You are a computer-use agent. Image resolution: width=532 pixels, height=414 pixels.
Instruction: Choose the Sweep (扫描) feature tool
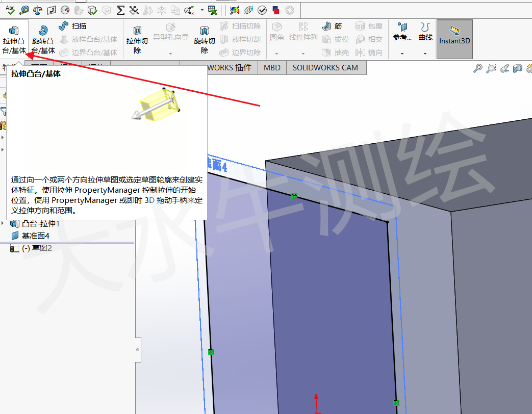pyautogui.click(x=72, y=26)
